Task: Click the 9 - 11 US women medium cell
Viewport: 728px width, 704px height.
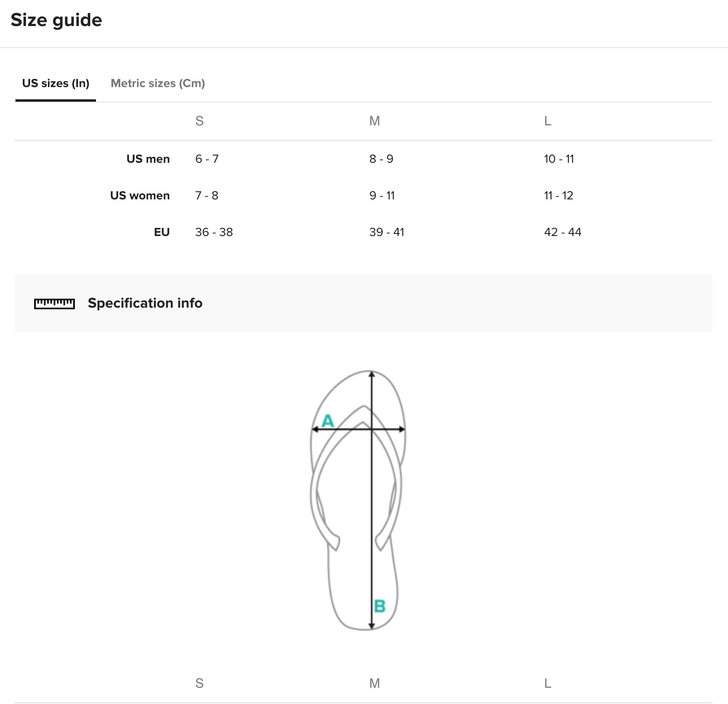Action: coord(382,195)
